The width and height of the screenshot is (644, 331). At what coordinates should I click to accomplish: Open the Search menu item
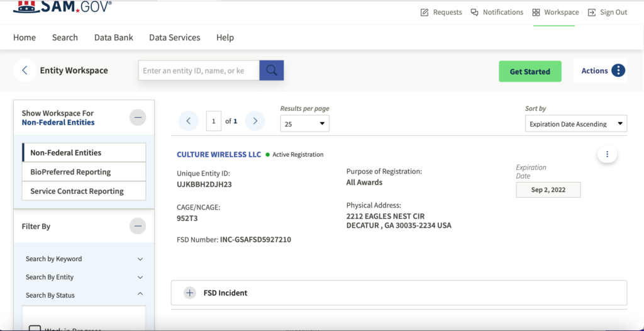pos(65,37)
